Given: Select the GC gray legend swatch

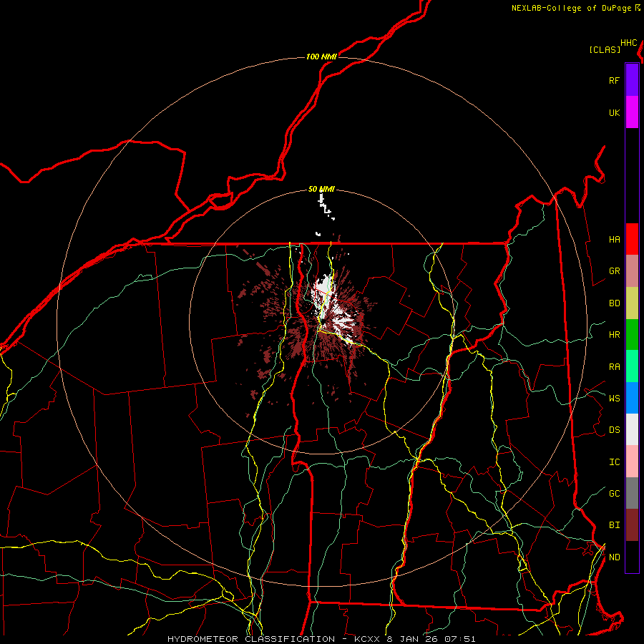Looking at the screenshot, I should pyautogui.click(x=632, y=493).
